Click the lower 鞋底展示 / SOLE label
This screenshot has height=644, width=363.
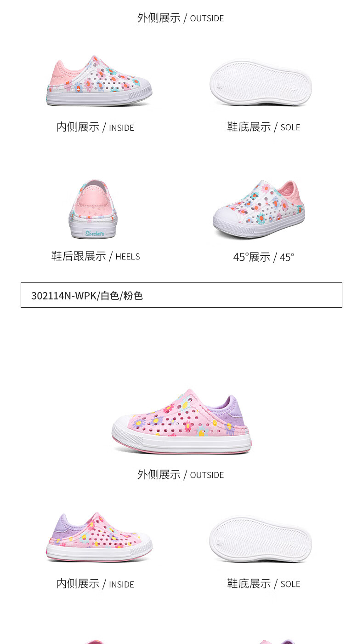[264, 584]
